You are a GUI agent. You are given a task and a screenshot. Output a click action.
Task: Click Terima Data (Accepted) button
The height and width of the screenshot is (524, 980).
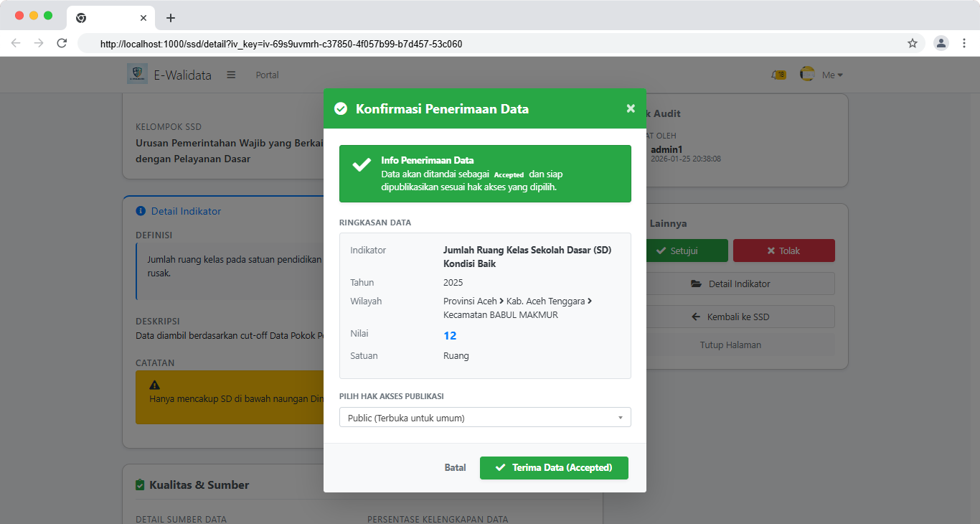point(554,468)
